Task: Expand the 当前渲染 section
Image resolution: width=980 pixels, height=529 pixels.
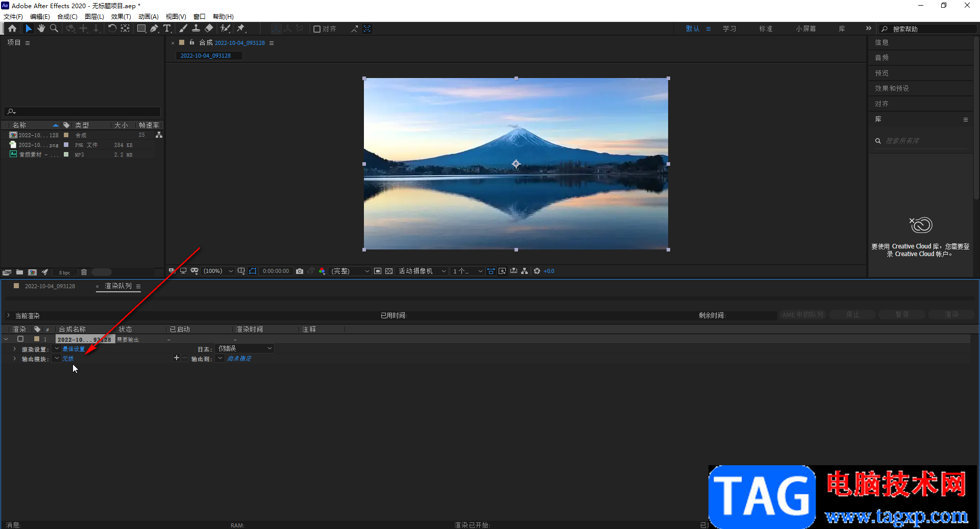Action: coord(8,315)
